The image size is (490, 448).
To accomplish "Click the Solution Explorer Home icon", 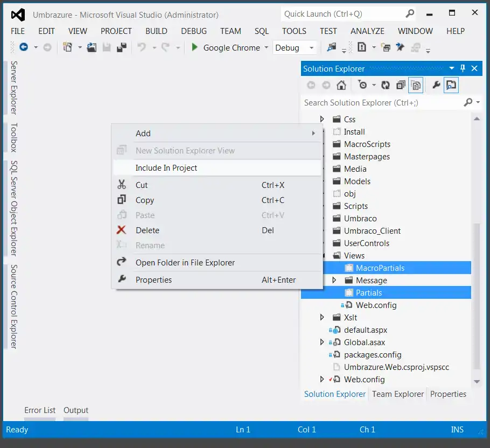I will 341,85.
